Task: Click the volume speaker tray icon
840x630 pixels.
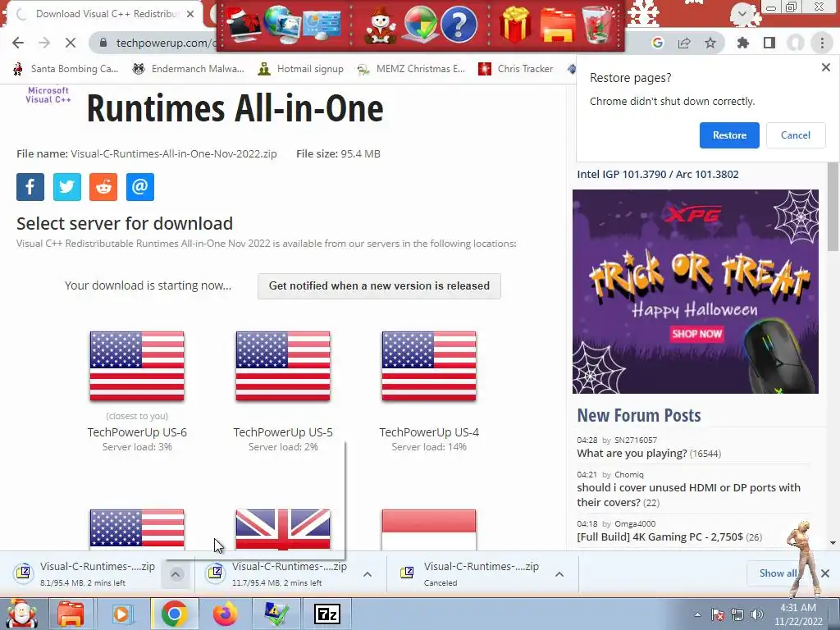Action: click(x=757, y=614)
